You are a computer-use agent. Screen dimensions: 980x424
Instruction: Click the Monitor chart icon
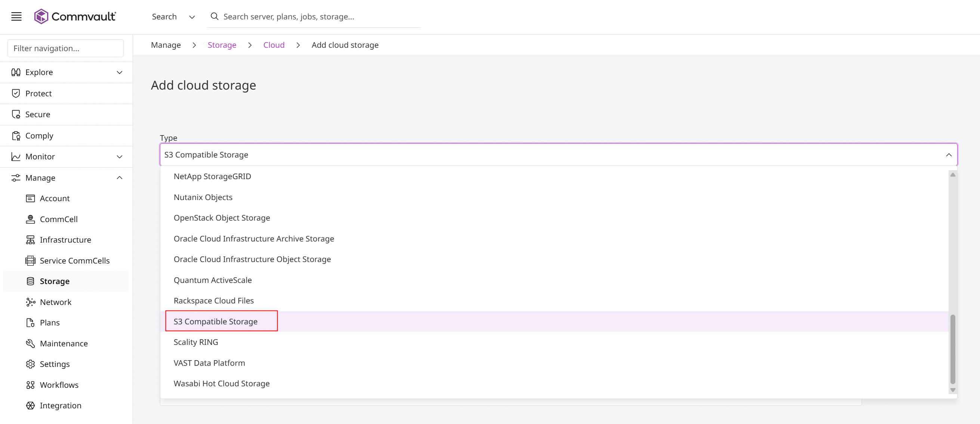16,156
